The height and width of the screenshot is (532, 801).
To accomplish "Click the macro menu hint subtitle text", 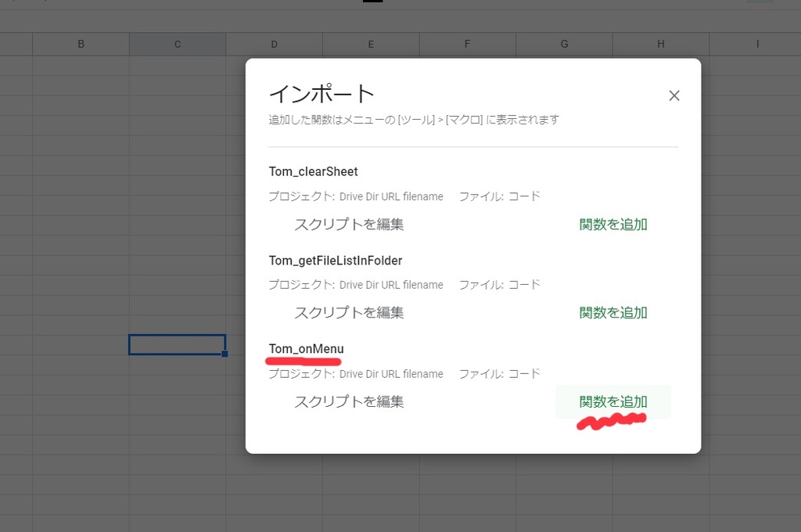I will coord(414,120).
